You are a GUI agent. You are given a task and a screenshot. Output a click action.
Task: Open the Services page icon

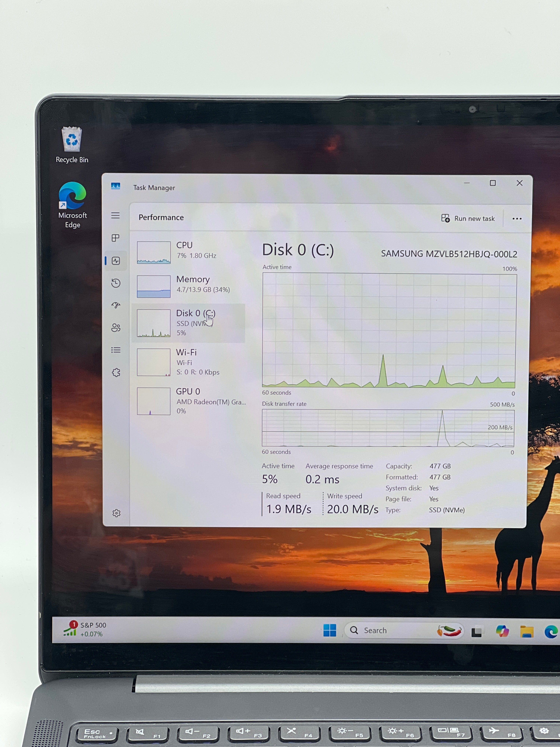tap(116, 373)
